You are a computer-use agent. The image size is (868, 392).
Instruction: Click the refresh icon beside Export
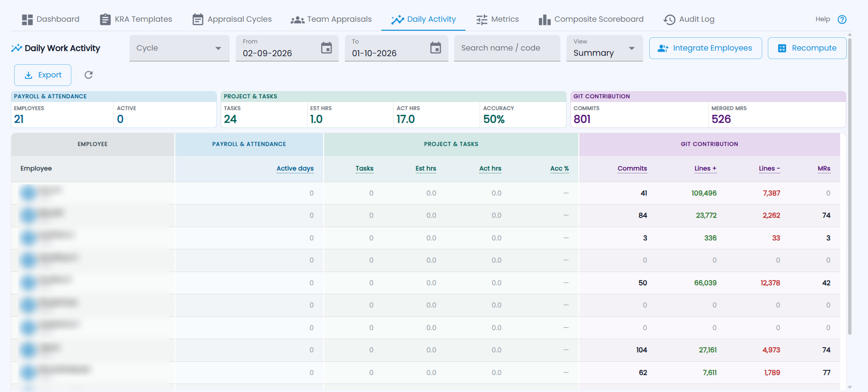[x=88, y=75]
